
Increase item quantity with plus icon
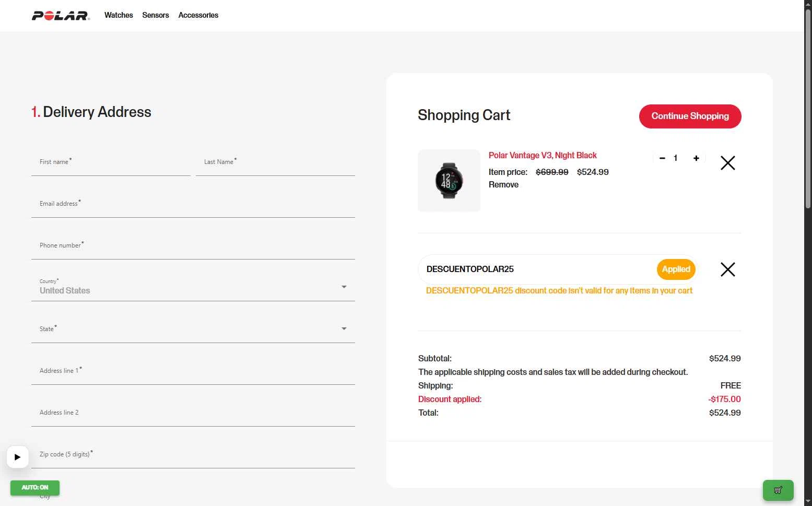point(696,158)
